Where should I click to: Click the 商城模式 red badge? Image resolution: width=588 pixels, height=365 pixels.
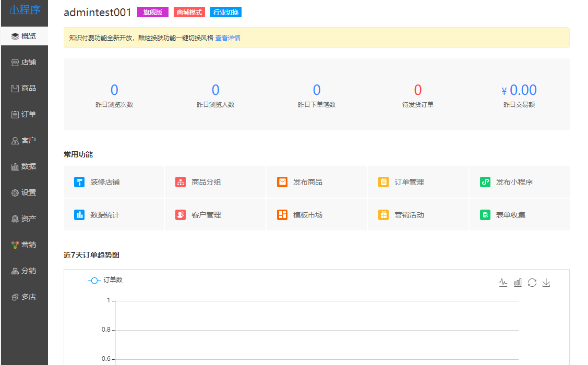point(189,12)
